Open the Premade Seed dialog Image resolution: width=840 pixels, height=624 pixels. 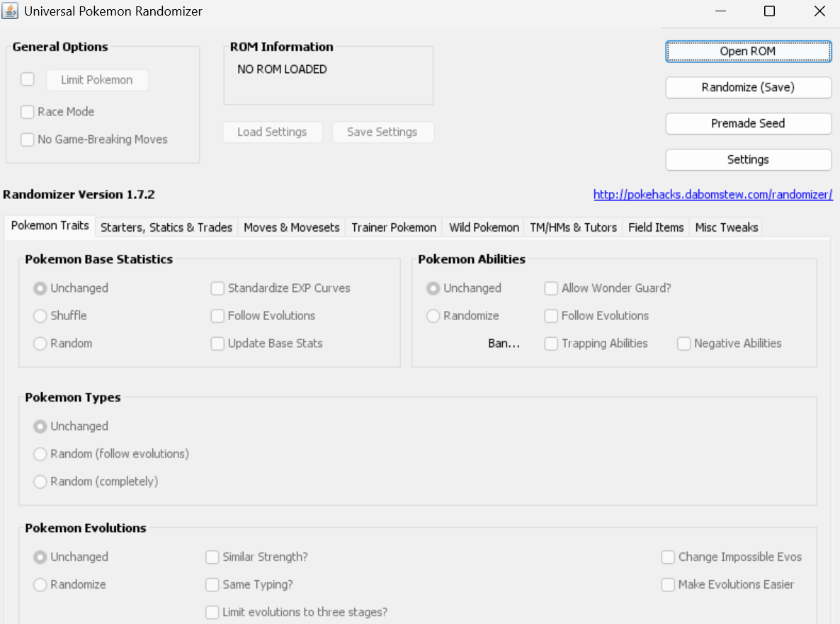coord(749,123)
